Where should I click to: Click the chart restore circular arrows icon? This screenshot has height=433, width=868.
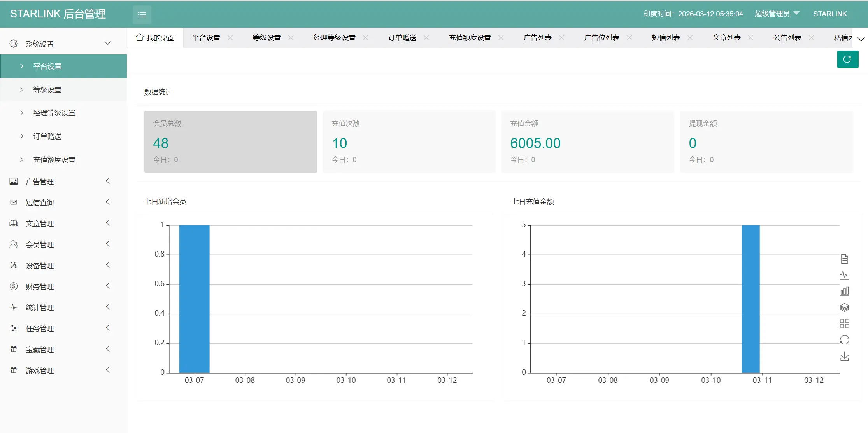coord(844,340)
